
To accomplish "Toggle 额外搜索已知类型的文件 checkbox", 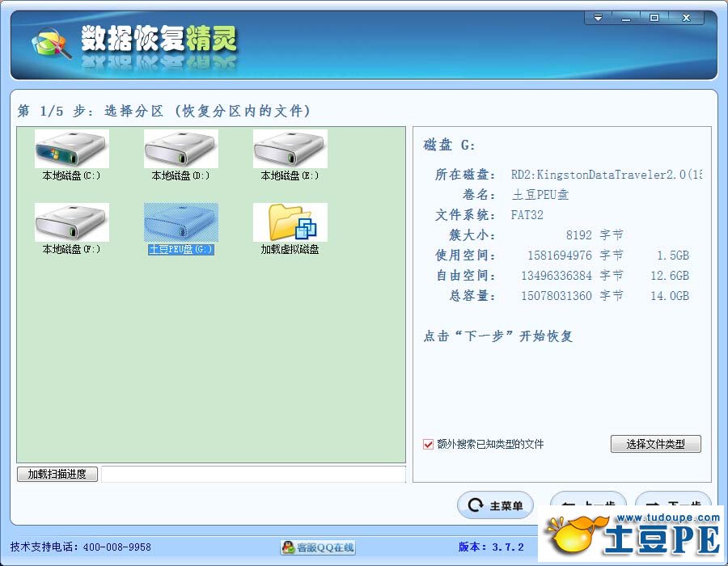I will click(429, 444).
